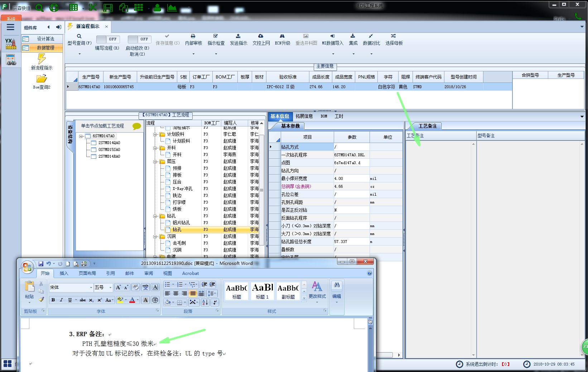This screenshot has height=372, width=588.
Task: Open Word 插入 ribbon tab
Action: [64, 273]
